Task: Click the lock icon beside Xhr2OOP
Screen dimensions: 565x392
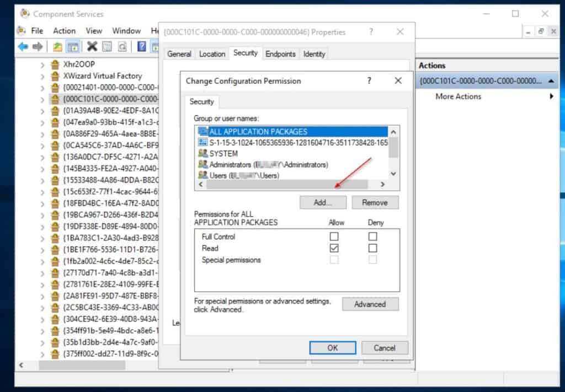Action: (55, 65)
